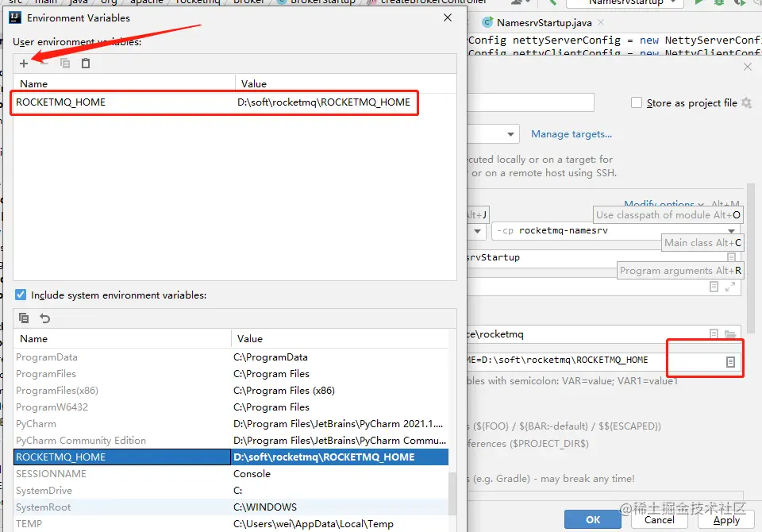
Task: Click C:\WINDOWS value cell
Action: coord(340,507)
